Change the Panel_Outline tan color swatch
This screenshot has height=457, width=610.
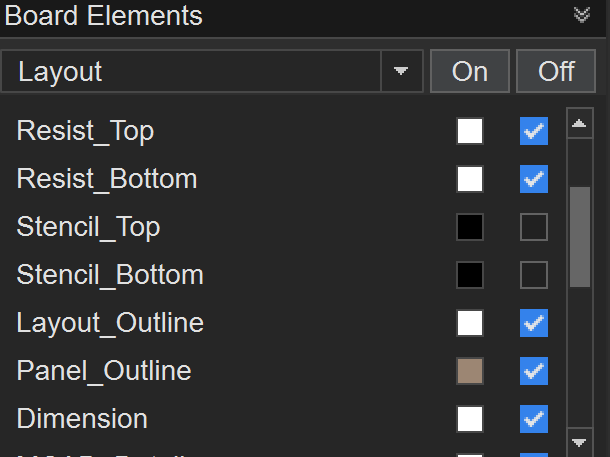pos(470,371)
